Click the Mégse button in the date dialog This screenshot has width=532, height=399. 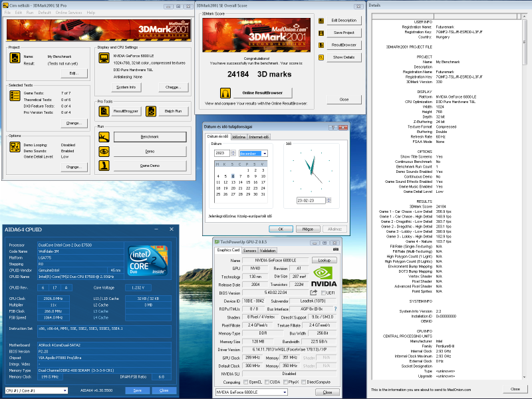click(x=308, y=229)
